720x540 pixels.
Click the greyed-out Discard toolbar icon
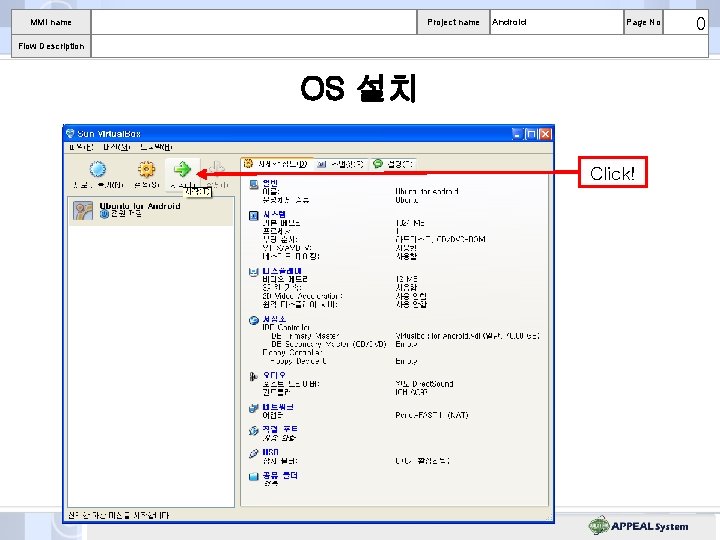217,169
